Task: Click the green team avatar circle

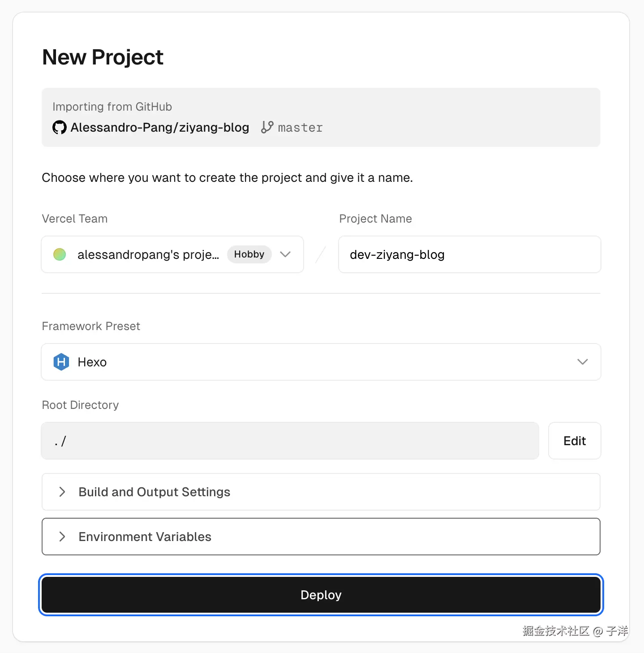Action: point(60,254)
